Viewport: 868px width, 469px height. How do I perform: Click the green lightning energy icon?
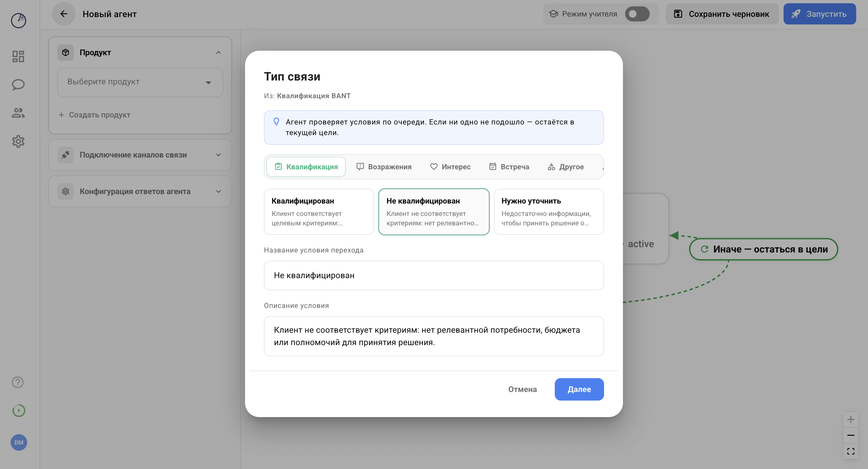tap(19, 410)
